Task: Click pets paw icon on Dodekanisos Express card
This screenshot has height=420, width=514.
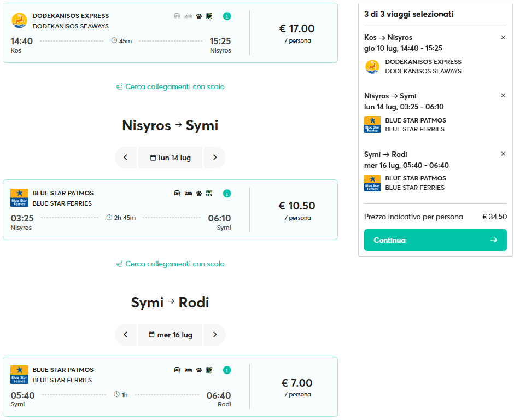Action: 199,16
